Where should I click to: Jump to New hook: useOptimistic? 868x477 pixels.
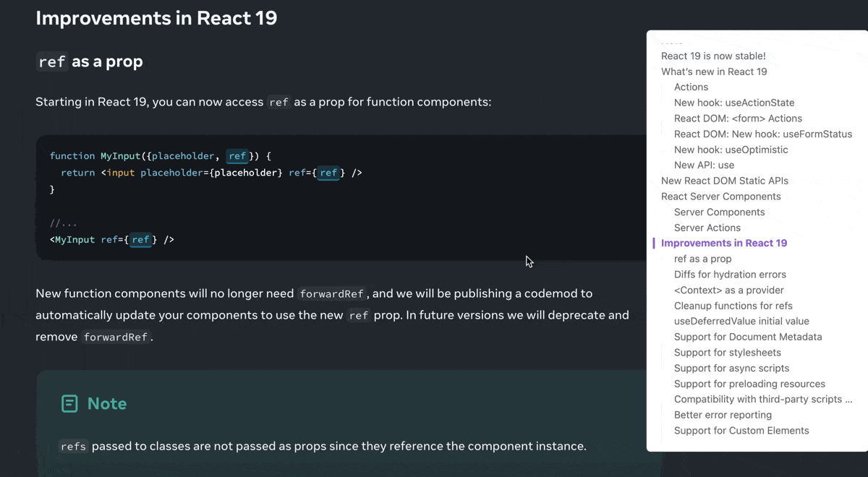pyautogui.click(x=731, y=150)
